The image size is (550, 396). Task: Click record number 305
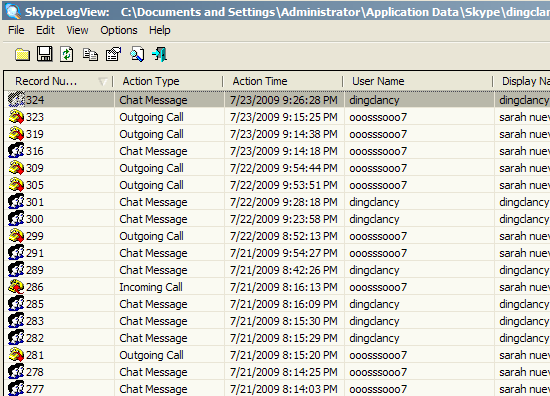35,185
